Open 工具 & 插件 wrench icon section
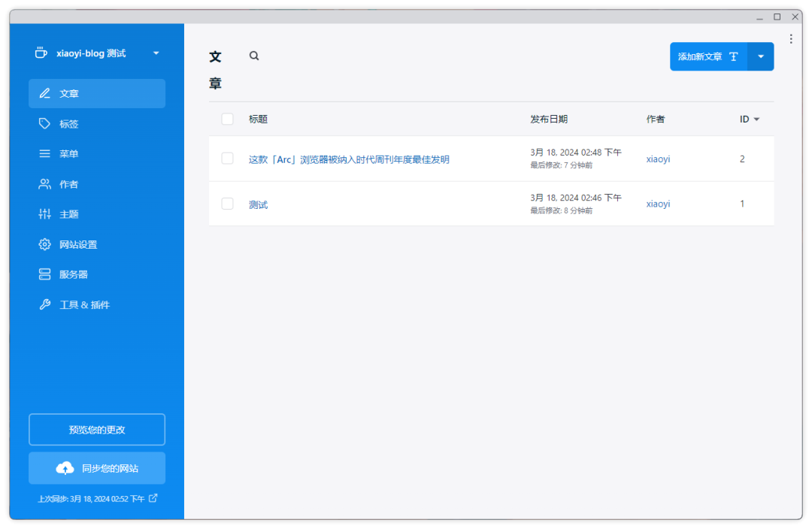This screenshot has width=812, height=529. 45,304
